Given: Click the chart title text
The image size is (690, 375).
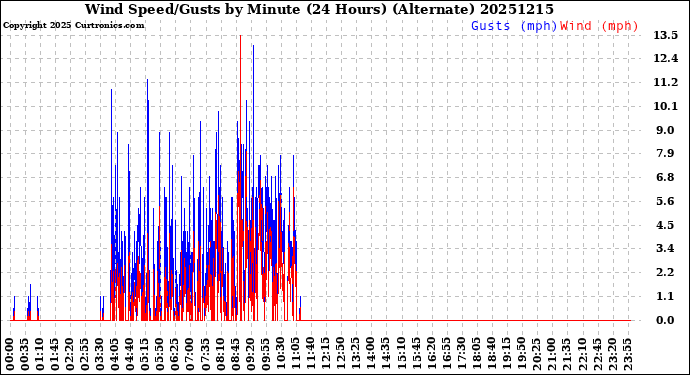Looking at the screenshot, I should point(319,9).
